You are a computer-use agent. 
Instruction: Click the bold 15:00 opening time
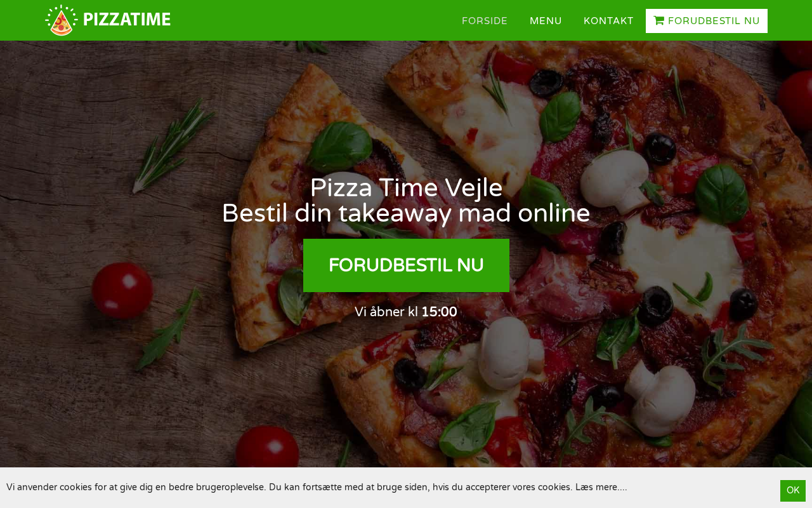[x=439, y=312]
